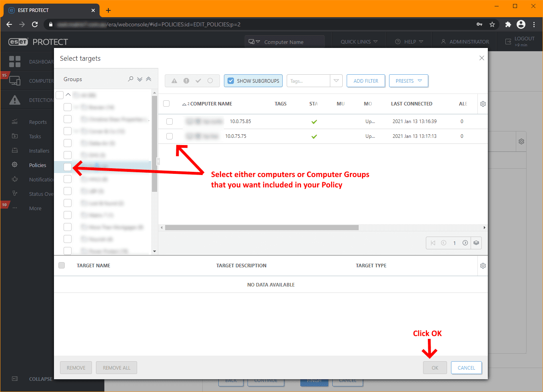This screenshot has height=392, width=543.
Task: Open the Dashboard icon in sidebar
Action: 15,62
